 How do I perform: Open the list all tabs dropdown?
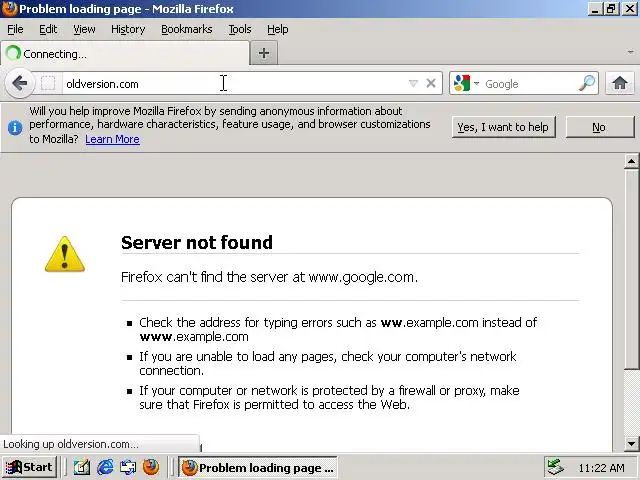[631, 52]
